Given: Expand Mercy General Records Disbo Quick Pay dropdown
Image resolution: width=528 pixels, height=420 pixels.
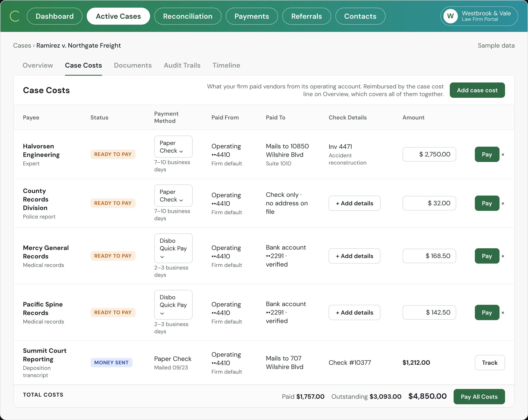Looking at the screenshot, I should tap(173, 248).
